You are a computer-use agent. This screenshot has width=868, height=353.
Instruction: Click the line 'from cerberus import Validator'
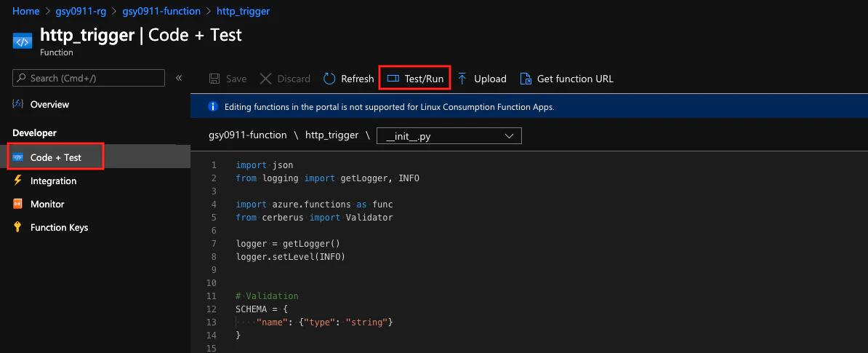tap(314, 217)
